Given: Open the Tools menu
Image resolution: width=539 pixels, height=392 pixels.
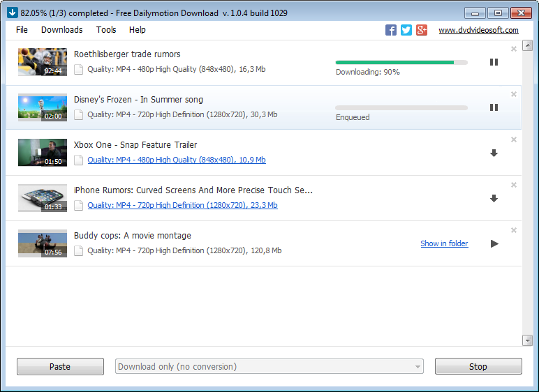Looking at the screenshot, I should (x=106, y=30).
